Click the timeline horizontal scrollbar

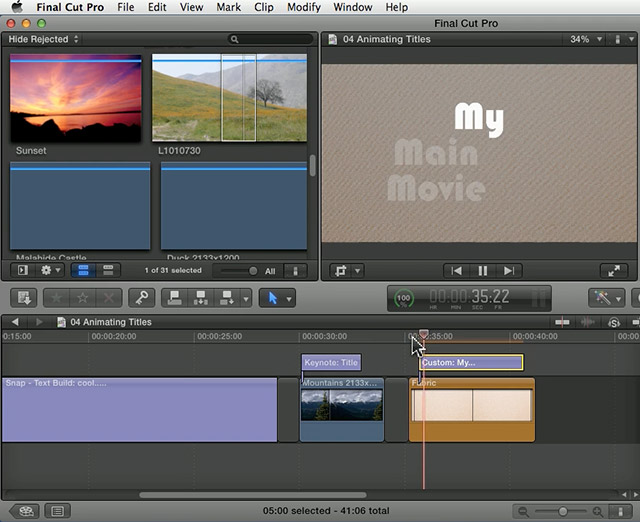click(x=253, y=495)
